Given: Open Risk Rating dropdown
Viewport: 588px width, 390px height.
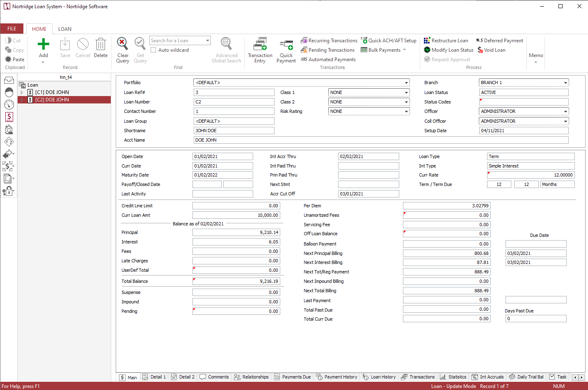Looking at the screenshot, I should [406, 111].
